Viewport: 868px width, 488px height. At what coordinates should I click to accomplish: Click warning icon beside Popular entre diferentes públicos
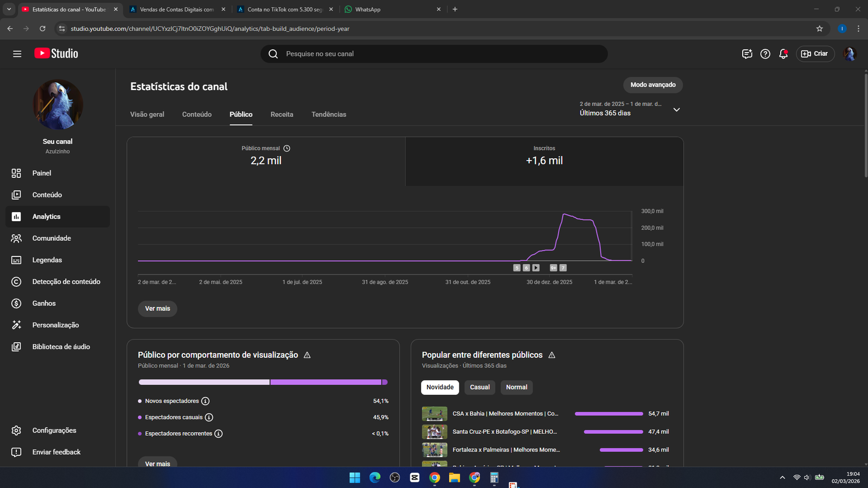click(552, 355)
